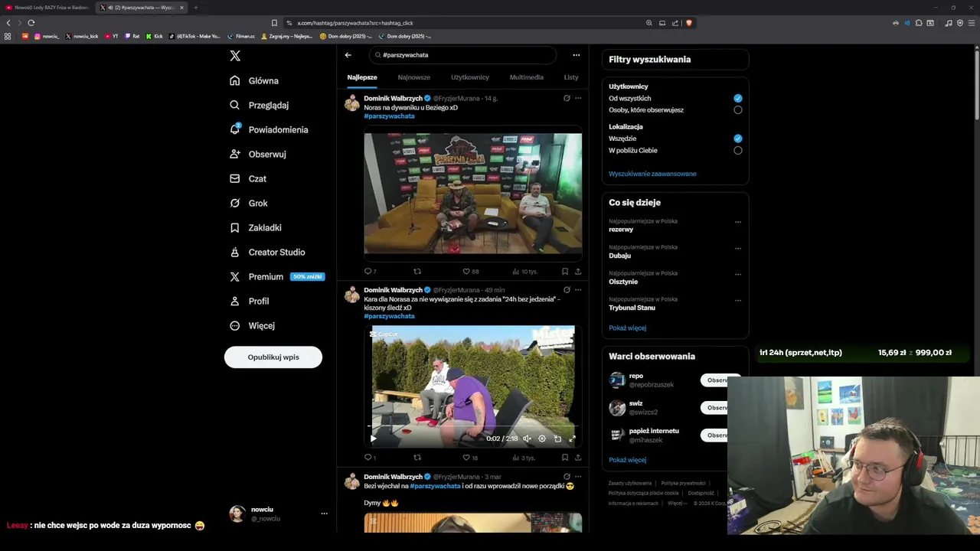Repost the Kara dla Norasa post
The width and height of the screenshot is (980, 551).
click(x=417, y=458)
